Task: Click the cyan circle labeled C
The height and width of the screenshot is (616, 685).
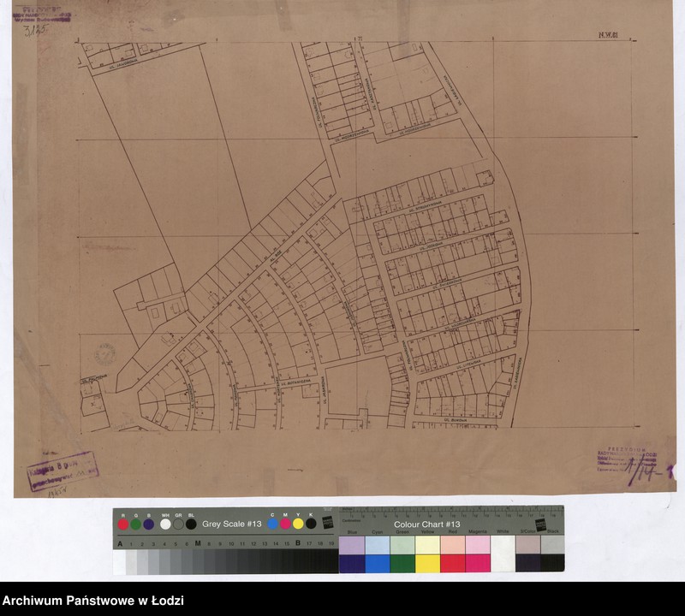Action: (x=272, y=524)
